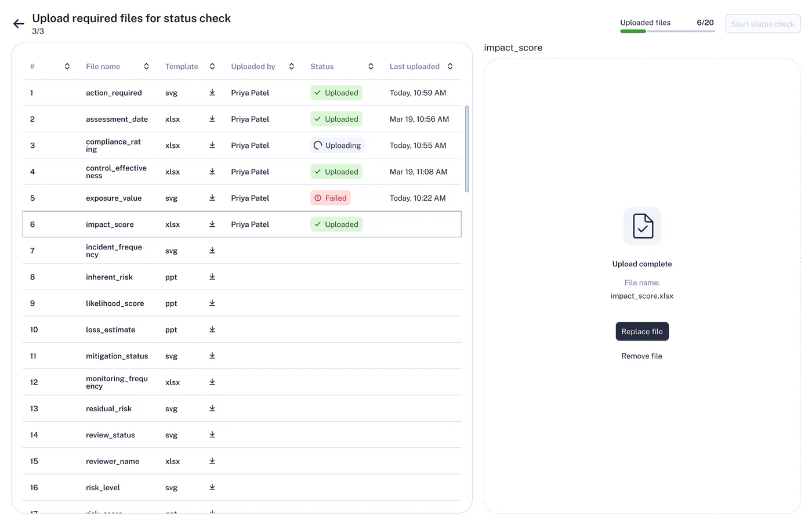The height and width of the screenshot is (525, 812).
Task: Click the Uploading status for compliance_rating
Action: tap(338, 145)
